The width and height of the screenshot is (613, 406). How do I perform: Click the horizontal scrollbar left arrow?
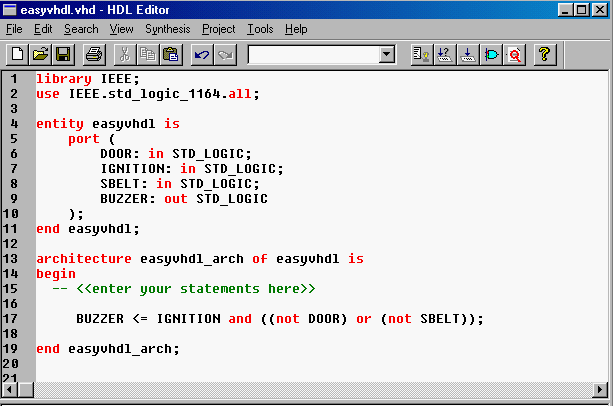point(11,388)
